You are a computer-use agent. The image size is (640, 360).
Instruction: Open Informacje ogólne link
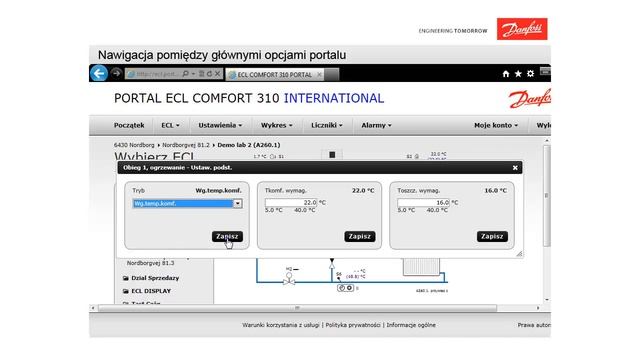411,325
